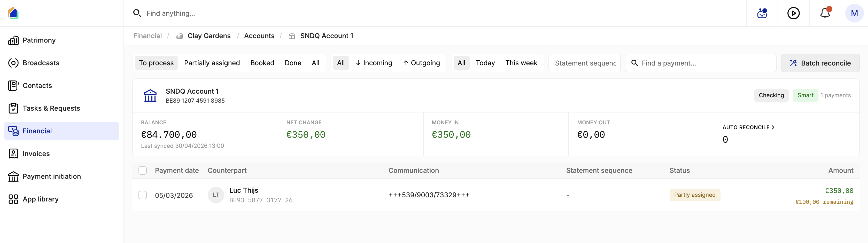The height and width of the screenshot is (243, 868).
Task: Go to Payment initiation
Action: (x=62, y=176)
